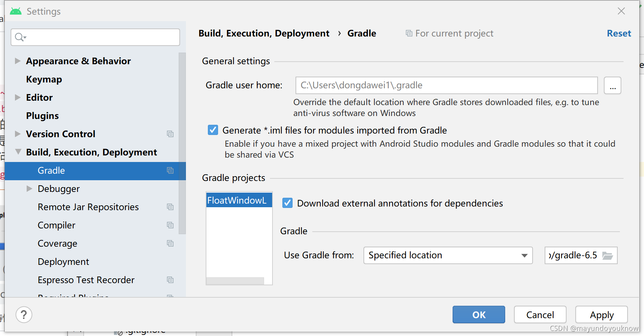Expand Appearance & Behavior section

[18, 61]
